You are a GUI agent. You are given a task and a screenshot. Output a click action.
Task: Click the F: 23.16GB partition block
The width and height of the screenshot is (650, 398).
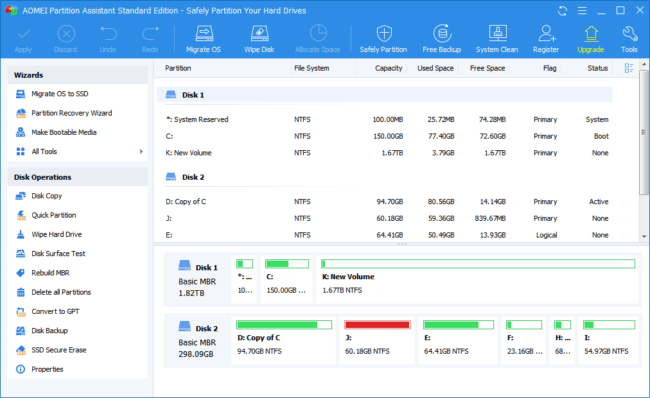(x=524, y=340)
